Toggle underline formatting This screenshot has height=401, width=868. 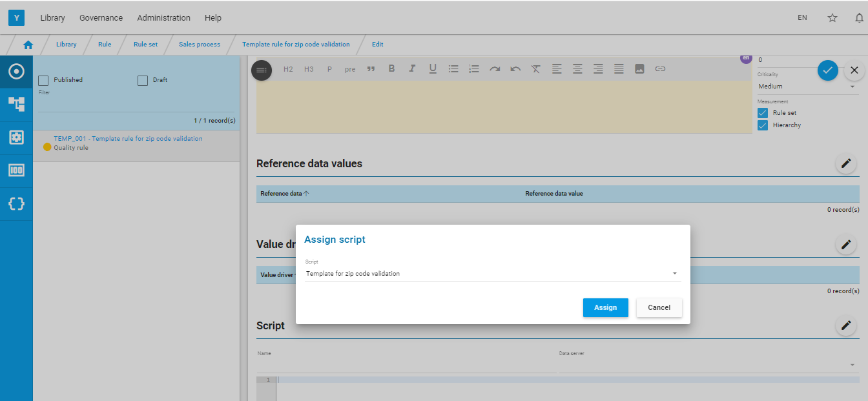coord(433,68)
